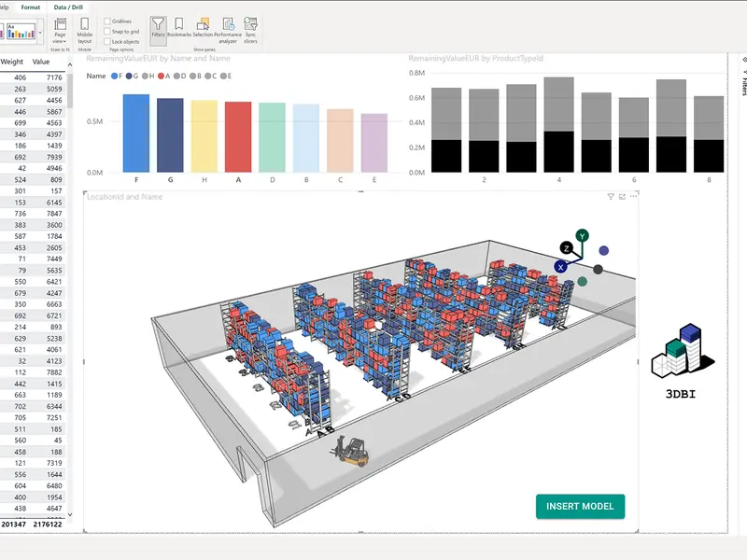Select the purple E bar in the chart
This screenshot has height=560, width=747.
tap(374, 143)
